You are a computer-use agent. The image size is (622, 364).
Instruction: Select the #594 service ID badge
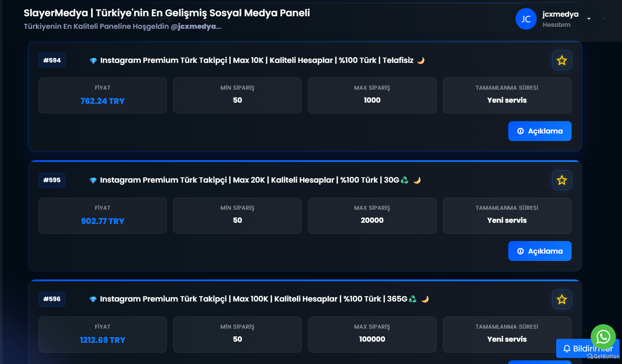pyautogui.click(x=52, y=60)
